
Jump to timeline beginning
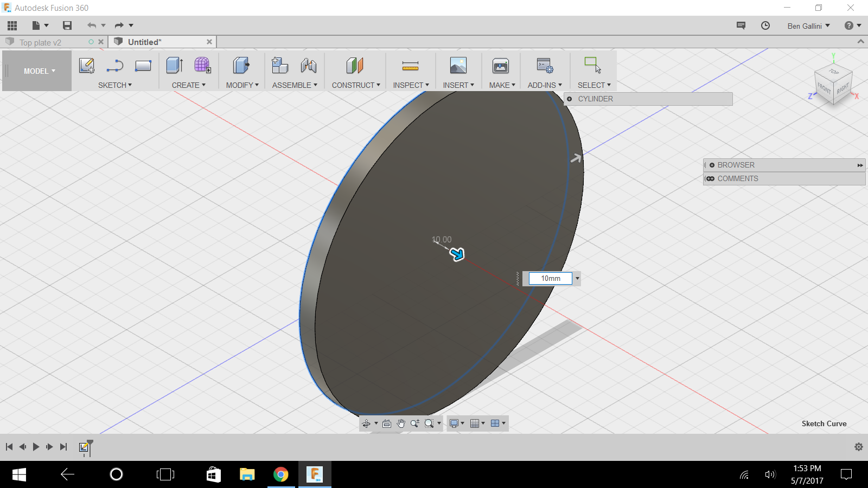point(9,447)
